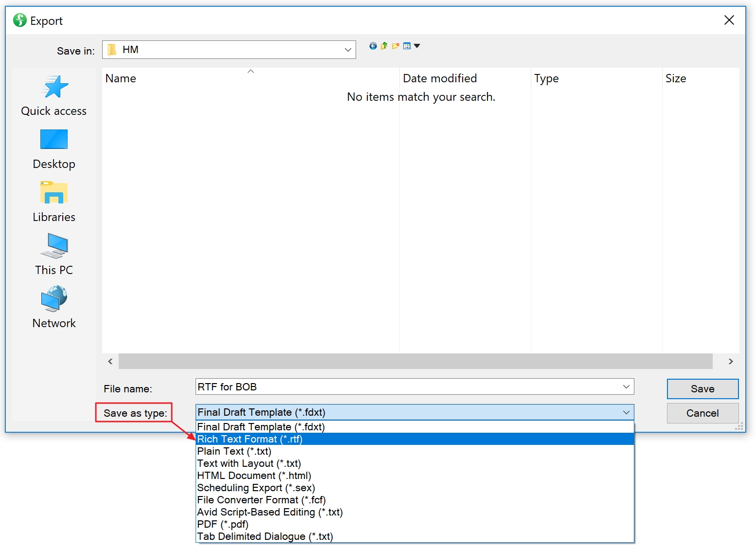Close the Export dialog
The width and height of the screenshot is (756, 552).
pos(729,20)
